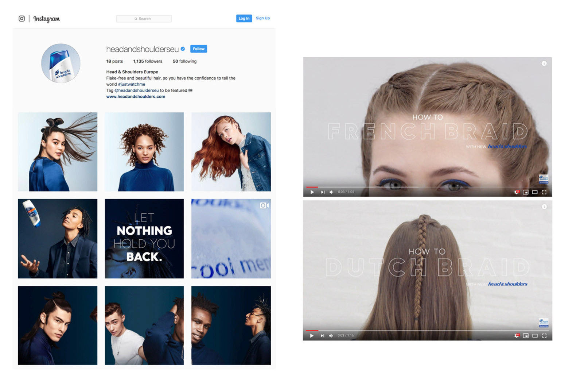The height and width of the screenshot is (378, 588).
Task: Open the 'cool menthol' video post
Action: click(231, 239)
